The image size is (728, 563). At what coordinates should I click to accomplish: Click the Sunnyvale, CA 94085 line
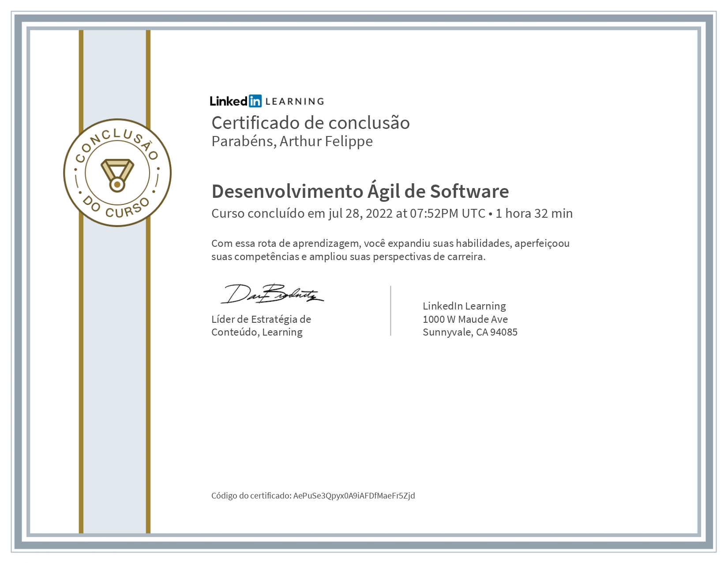click(470, 332)
